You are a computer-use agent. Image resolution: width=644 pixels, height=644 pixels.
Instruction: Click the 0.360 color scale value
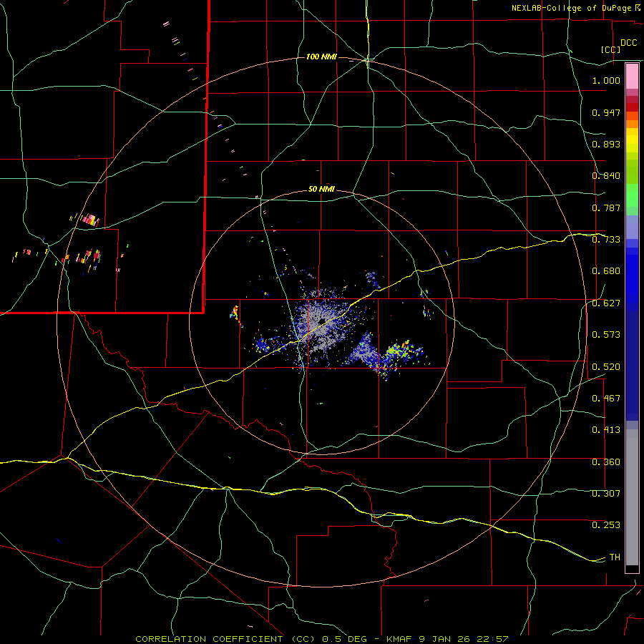tap(606, 462)
